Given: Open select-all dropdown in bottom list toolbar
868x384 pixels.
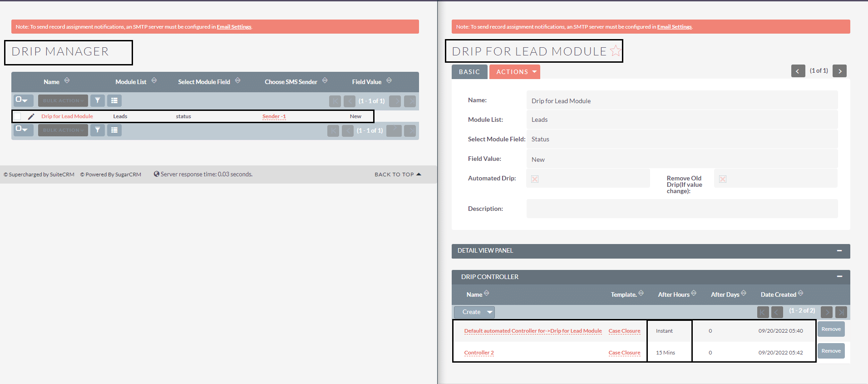Looking at the screenshot, I should click(x=23, y=130).
